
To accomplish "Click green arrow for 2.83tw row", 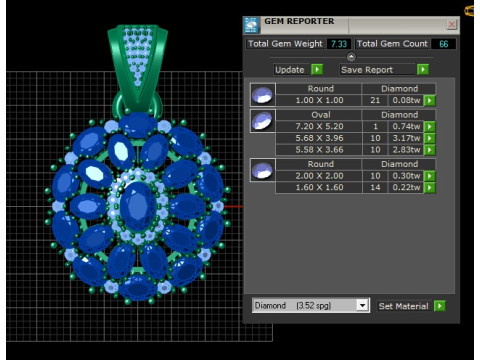I will [430, 150].
